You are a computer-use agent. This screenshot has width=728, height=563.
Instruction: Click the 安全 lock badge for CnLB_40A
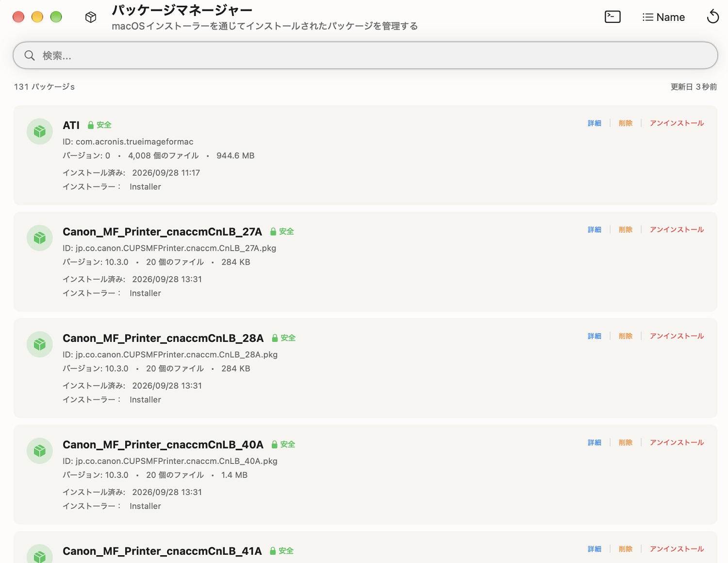coord(283,444)
